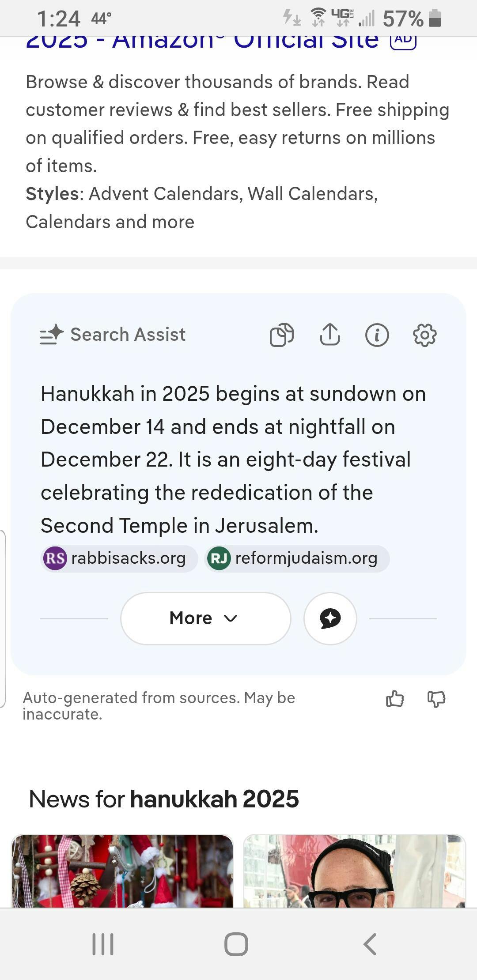This screenshot has height=980, width=477.
Task: Open Search Assist settings gear
Action: (x=424, y=335)
